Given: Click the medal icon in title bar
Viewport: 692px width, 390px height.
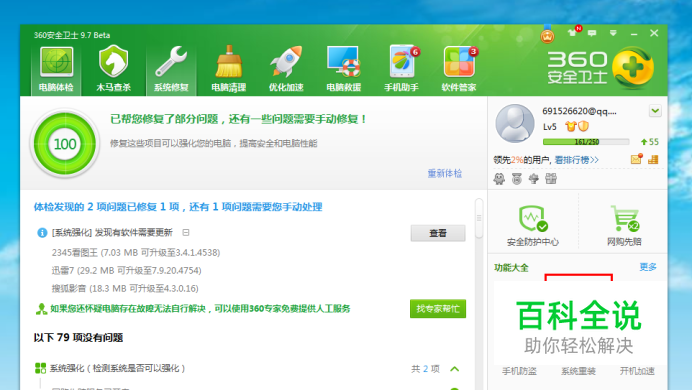Looking at the screenshot, I should coord(547,34).
